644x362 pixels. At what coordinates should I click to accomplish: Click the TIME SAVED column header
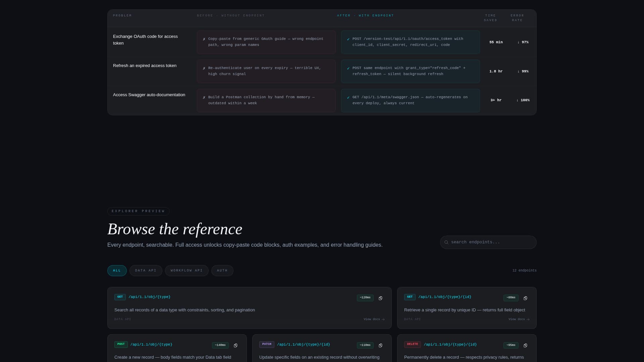click(490, 18)
